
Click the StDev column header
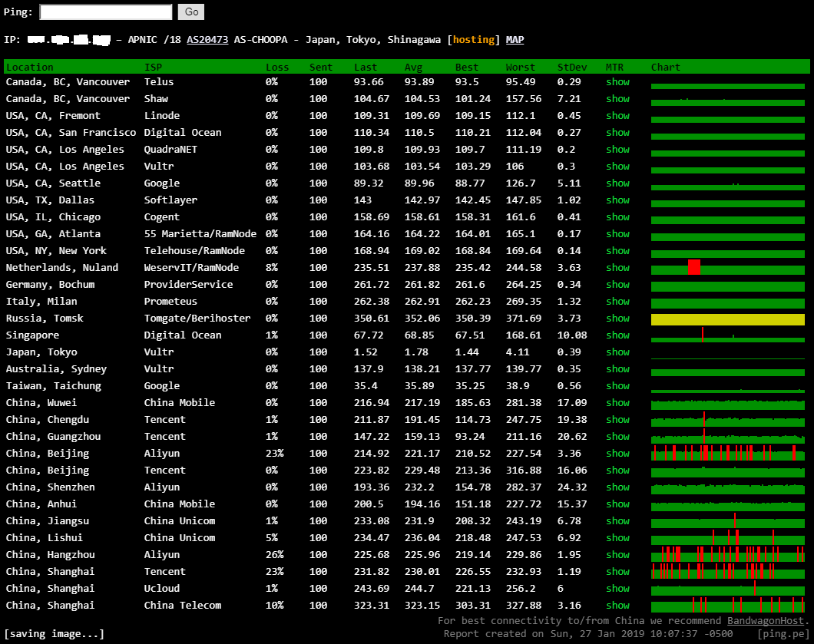[x=572, y=67]
